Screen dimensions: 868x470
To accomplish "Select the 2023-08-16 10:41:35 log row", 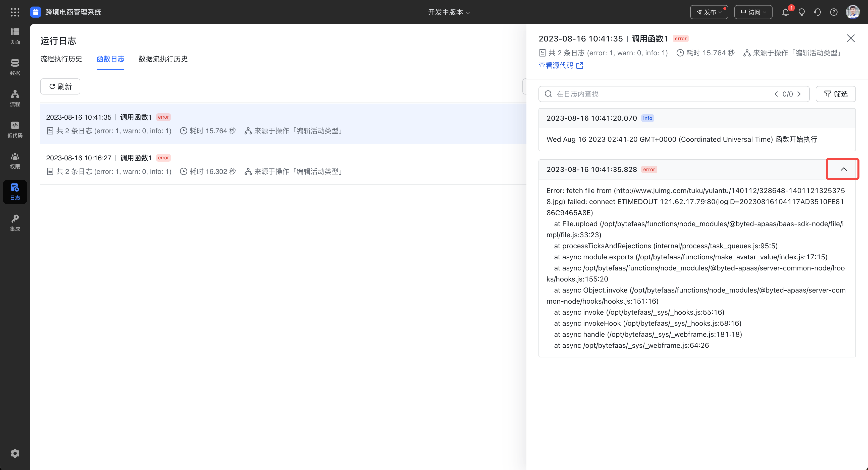I will (x=283, y=124).
